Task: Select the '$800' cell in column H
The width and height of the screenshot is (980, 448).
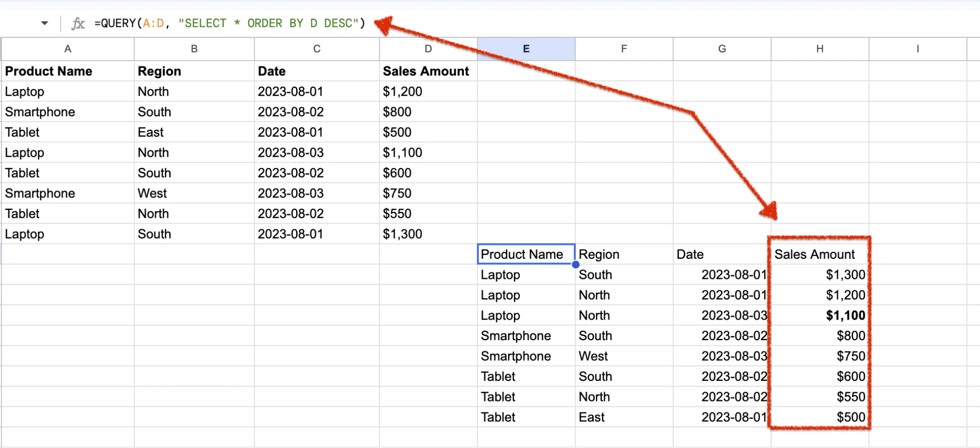Action: click(x=820, y=336)
